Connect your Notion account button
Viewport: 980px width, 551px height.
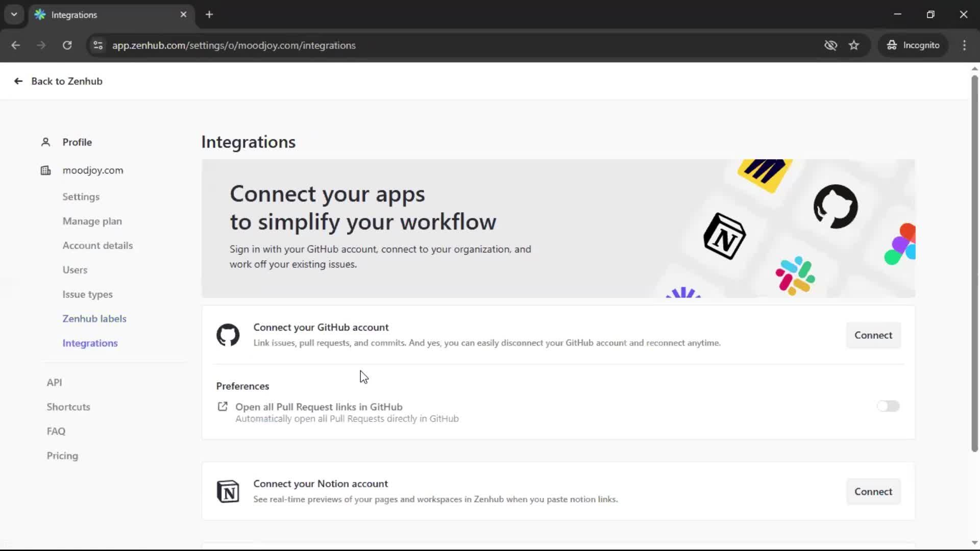[873, 491]
